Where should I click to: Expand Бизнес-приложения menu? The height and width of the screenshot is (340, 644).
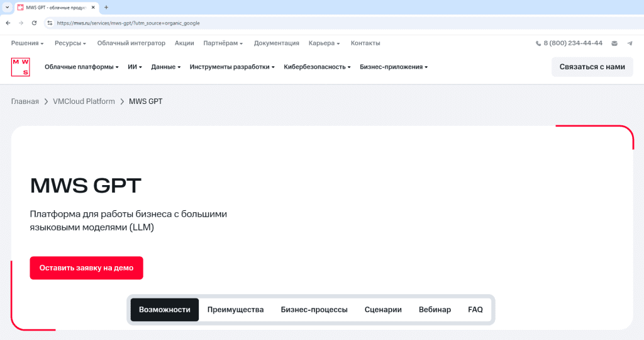click(394, 67)
